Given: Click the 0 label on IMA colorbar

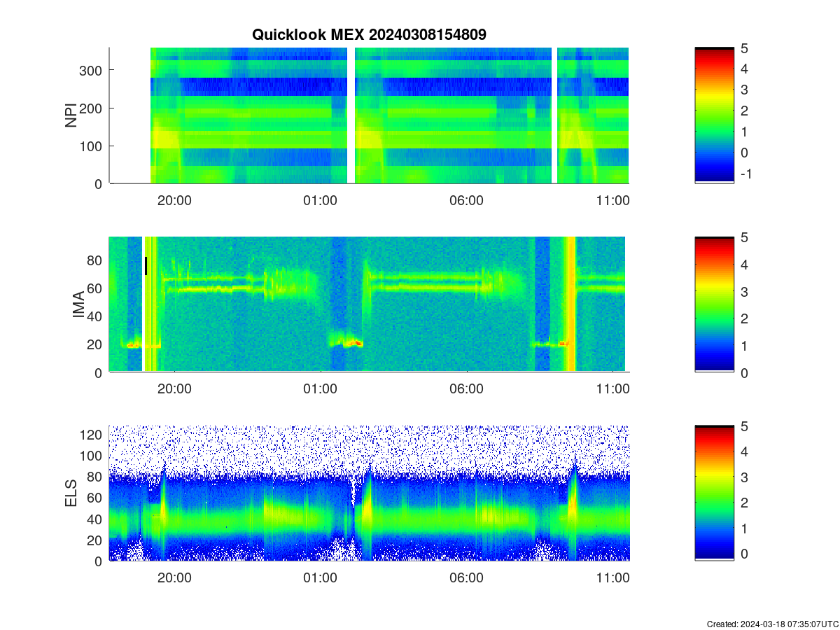Looking at the screenshot, I should [x=744, y=372].
